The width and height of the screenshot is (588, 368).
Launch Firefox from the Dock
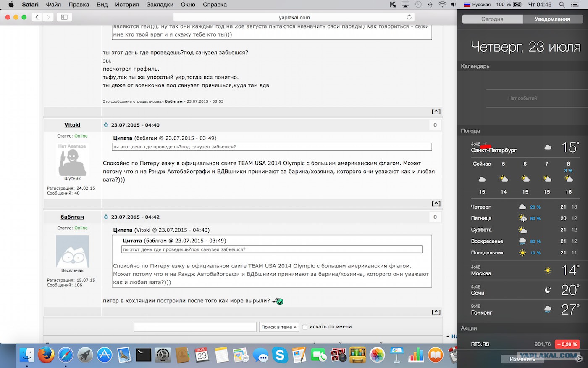(x=46, y=355)
